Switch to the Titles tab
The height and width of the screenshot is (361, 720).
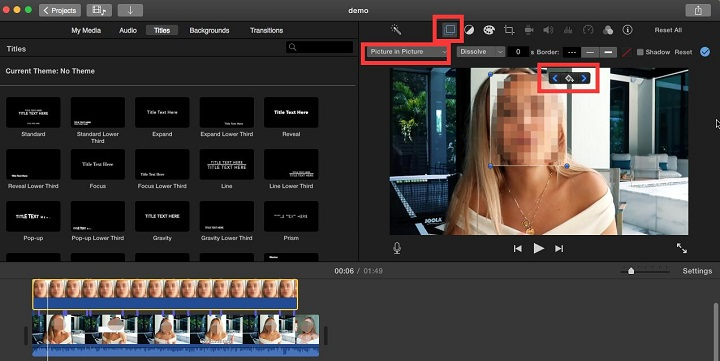pyautogui.click(x=162, y=30)
